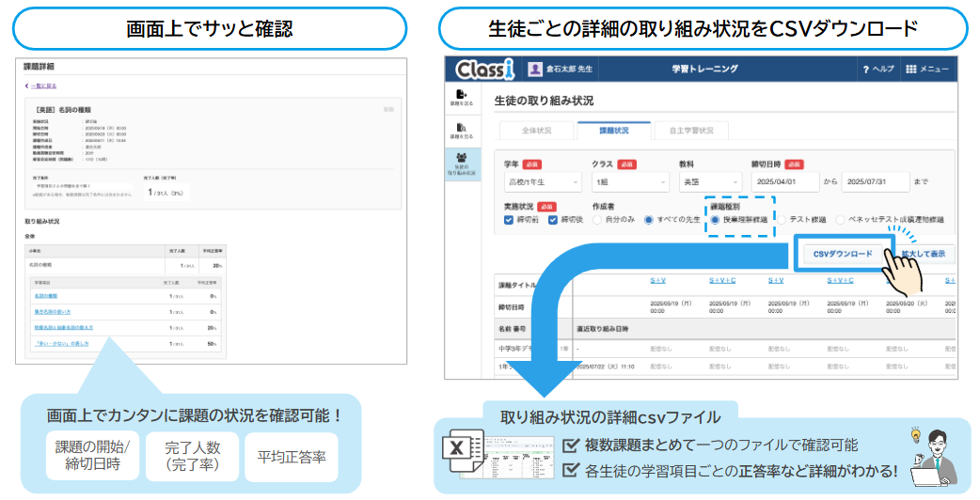This screenshot has height=500, width=980.
Task: Click the 削除 button in 課題詳細
Action: 388,109
